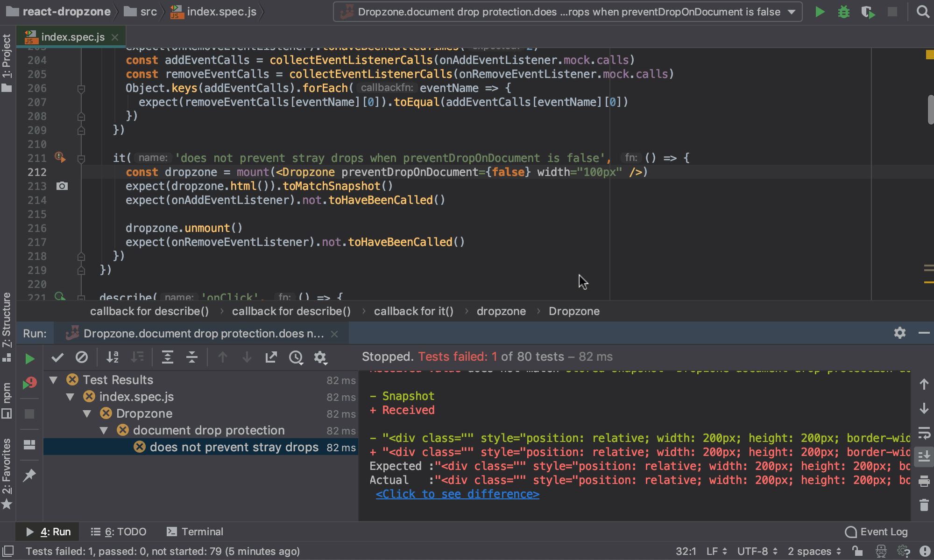The height and width of the screenshot is (560, 934).
Task: Collapse the Dropzone test group
Action: coord(86,413)
